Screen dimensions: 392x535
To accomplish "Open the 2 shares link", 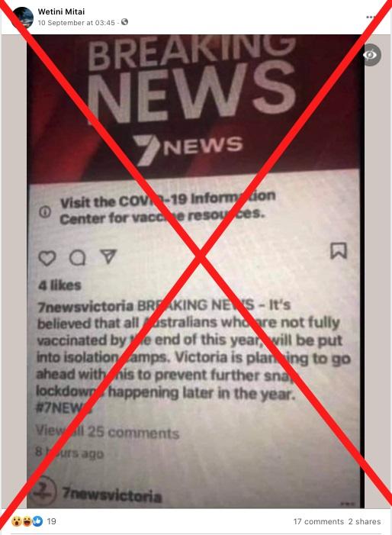I will tap(365, 521).
